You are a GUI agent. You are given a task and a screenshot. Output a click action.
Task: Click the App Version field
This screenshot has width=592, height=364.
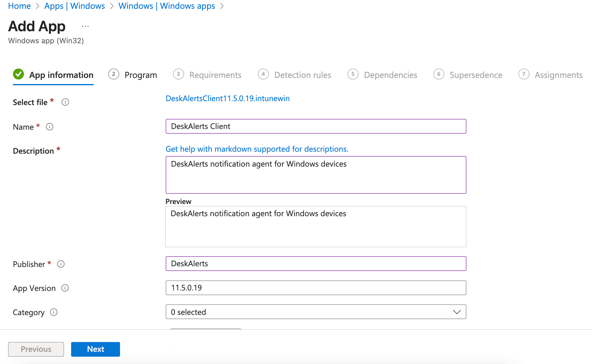(316, 288)
